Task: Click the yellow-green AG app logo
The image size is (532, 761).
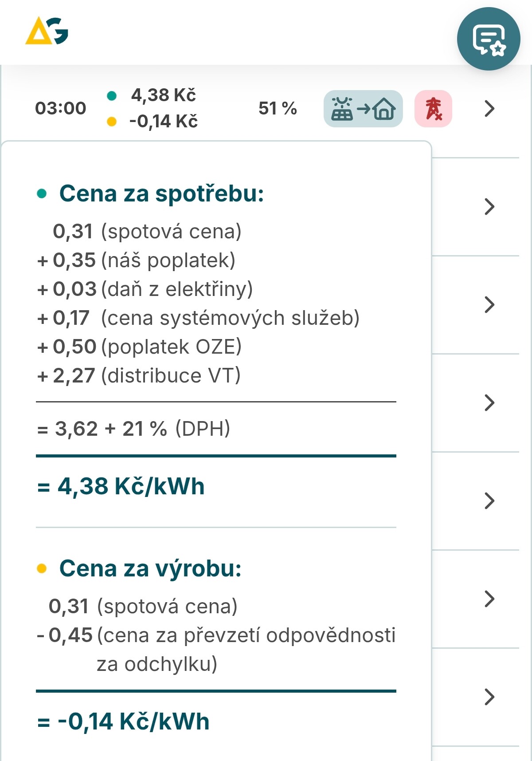Action: [47, 31]
